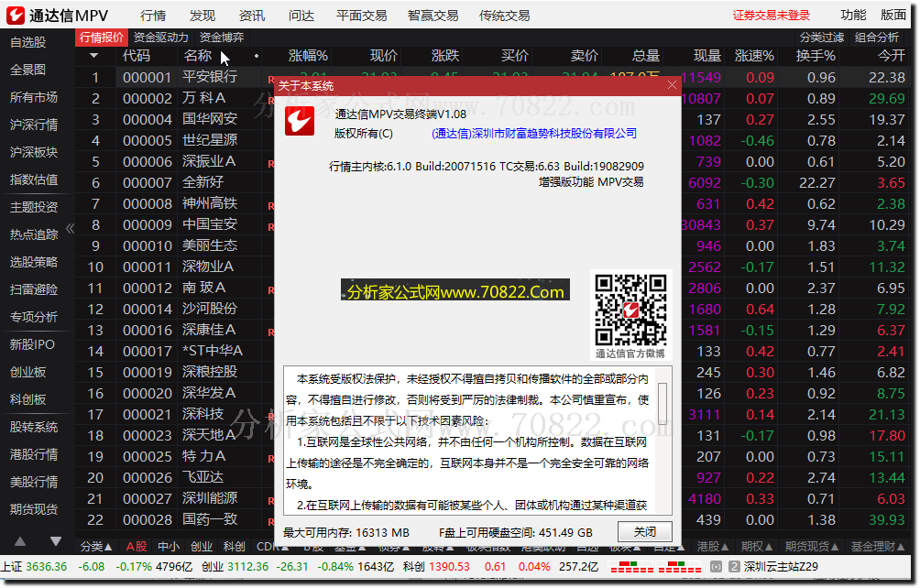The width and height of the screenshot is (920, 588).
Task: Select 指数估值 in the sidebar
Action: (x=34, y=180)
